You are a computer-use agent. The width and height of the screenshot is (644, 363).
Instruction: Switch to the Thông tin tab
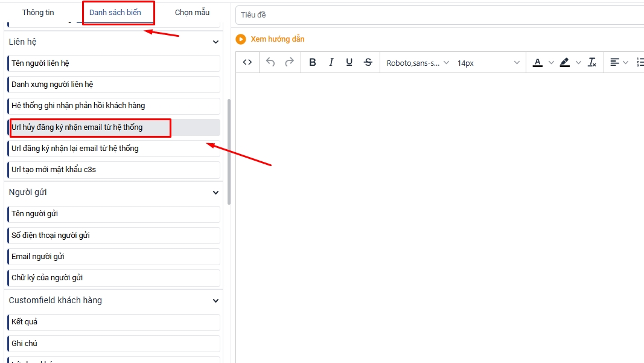(38, 13)
